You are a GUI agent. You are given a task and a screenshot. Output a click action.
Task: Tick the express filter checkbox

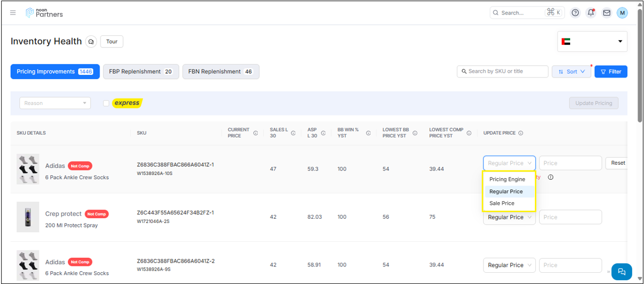(106, 103)
